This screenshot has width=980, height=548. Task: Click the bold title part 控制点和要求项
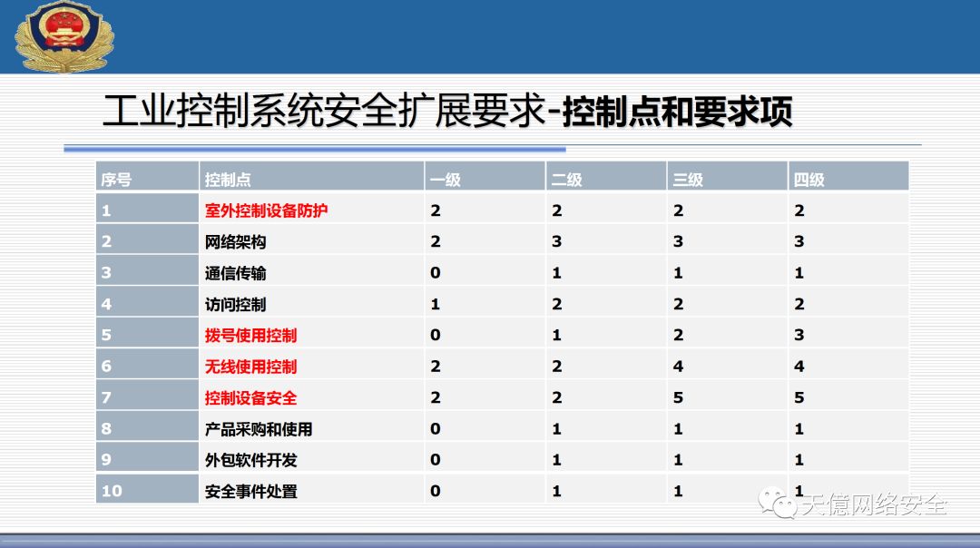click(x=678, y=112)
